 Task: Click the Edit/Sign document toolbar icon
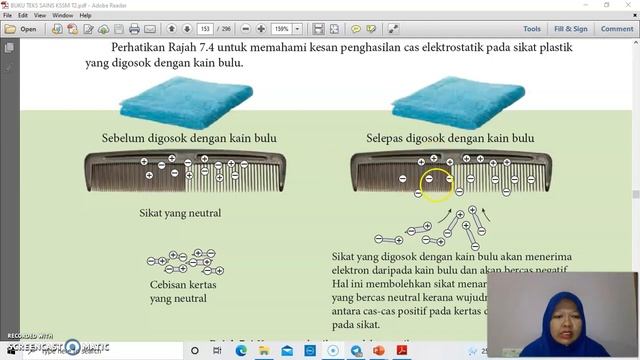pyautogui.click(x=88, y=29)
